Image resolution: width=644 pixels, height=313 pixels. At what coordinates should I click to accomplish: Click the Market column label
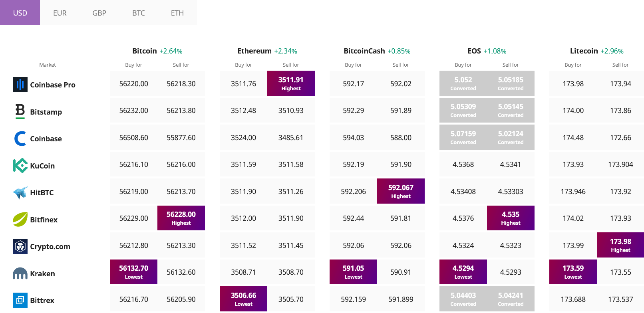(x=48, y=65)
